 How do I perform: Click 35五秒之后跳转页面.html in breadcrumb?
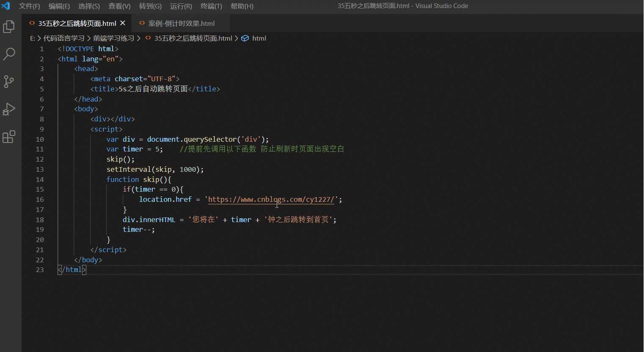[193, 38]
